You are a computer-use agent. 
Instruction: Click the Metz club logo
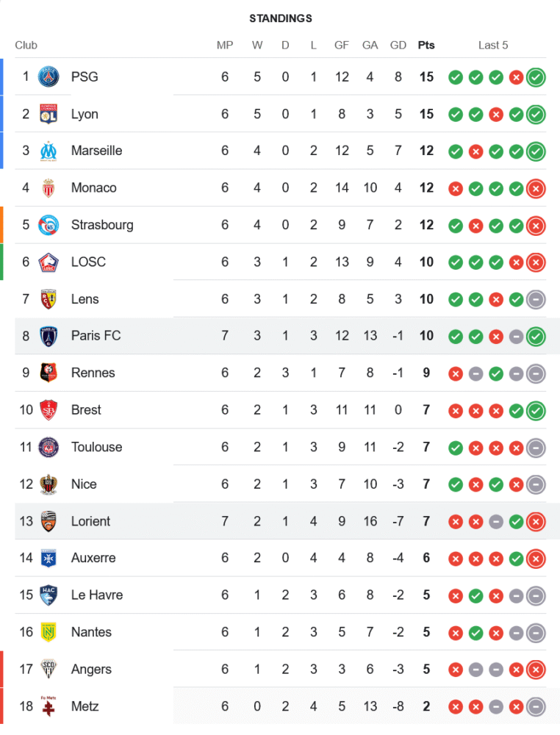pos(49,706)
